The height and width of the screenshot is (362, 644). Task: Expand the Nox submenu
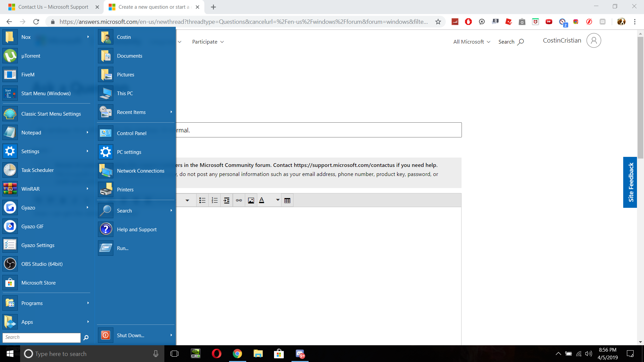click(88, 37)
